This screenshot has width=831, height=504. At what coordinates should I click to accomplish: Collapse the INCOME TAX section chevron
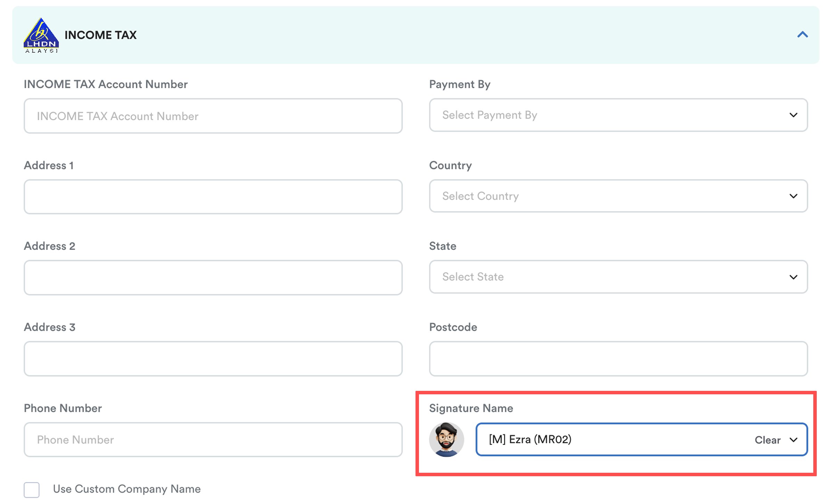point(802,35)
